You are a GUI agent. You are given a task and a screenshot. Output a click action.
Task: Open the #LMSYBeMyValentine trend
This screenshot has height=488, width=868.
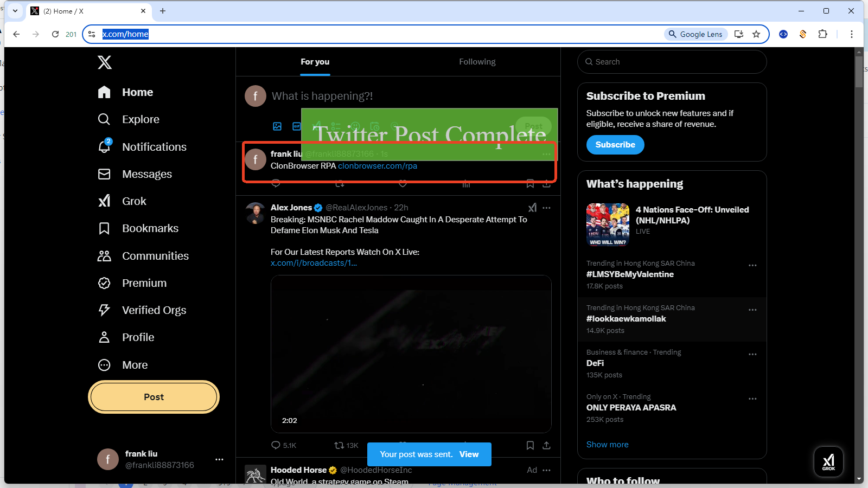click(630, 274)
